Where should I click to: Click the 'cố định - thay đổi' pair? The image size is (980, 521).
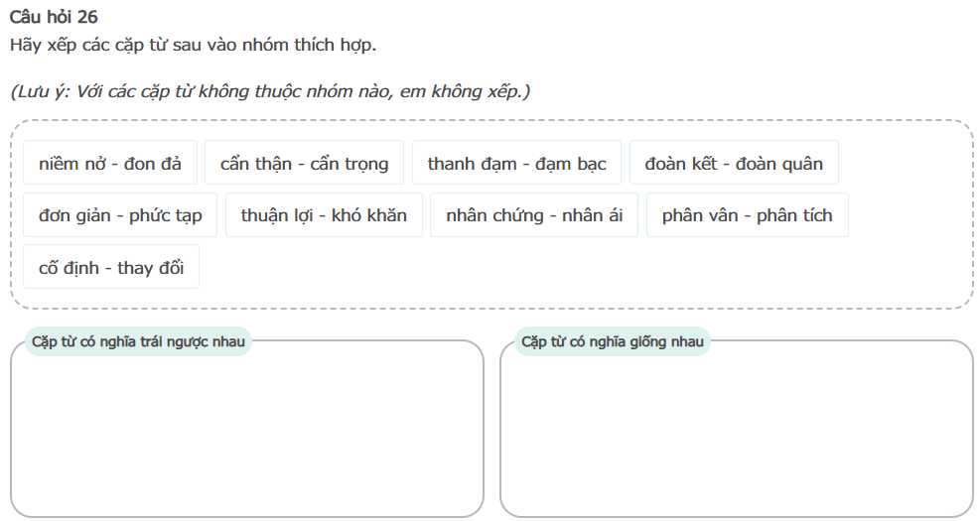pyautogui.click(x=111, y=268)
